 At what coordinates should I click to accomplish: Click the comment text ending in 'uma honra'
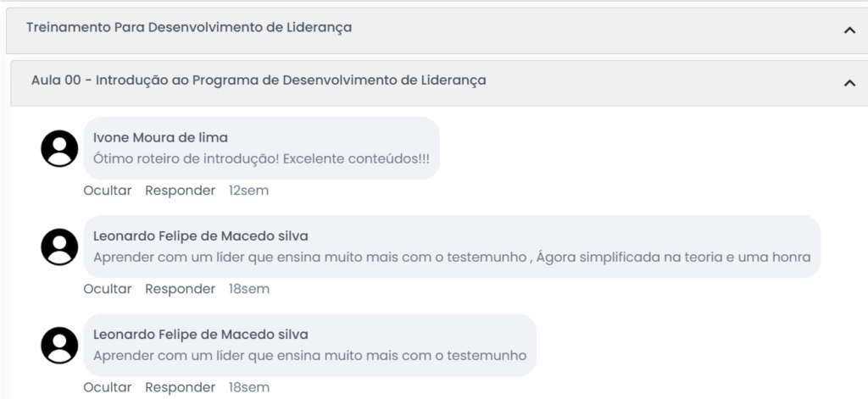[x=452, y=257]
